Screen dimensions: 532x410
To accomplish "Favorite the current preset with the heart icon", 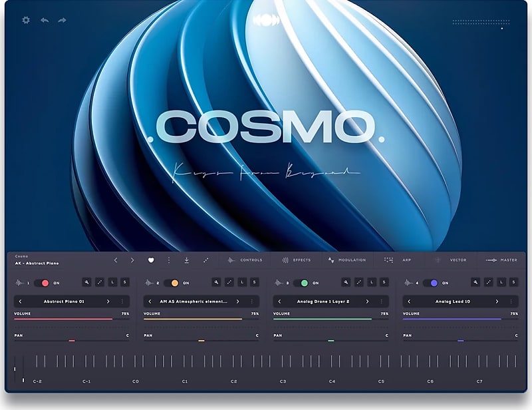I will coord(153,260).
